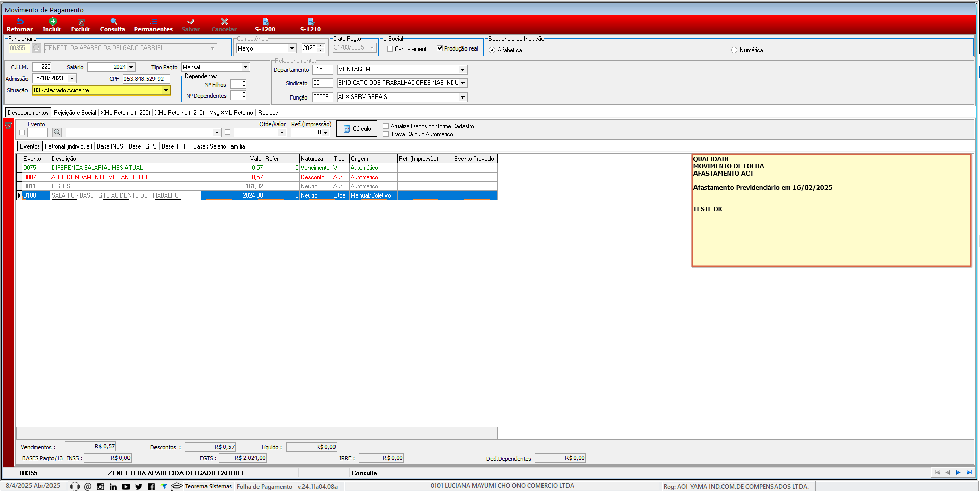Click the red sidebar delete icon
The width and height of the screenshot is (980, 491).
click(x=8, y=125)
